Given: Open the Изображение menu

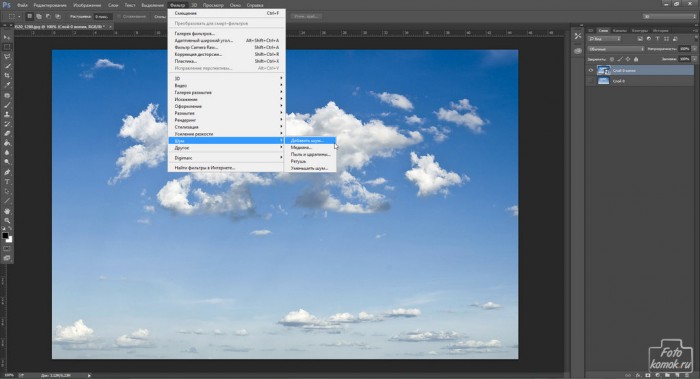Looking at the screenshot, I should 87,5.
